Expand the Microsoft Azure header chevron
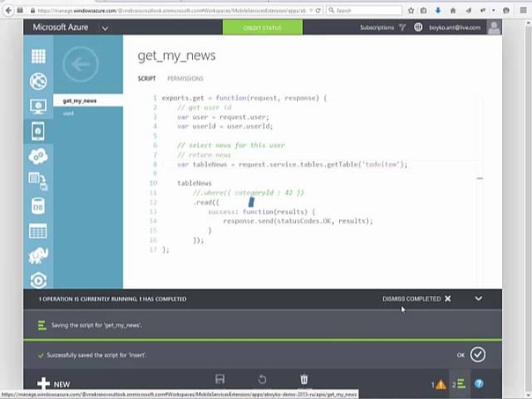This screenshot has width=532, height=399. 105,28
